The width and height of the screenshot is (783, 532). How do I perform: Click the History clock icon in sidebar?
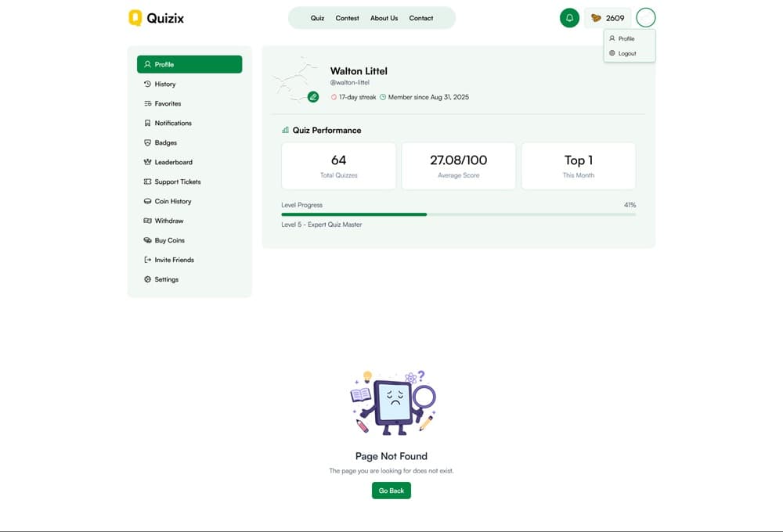147,84
